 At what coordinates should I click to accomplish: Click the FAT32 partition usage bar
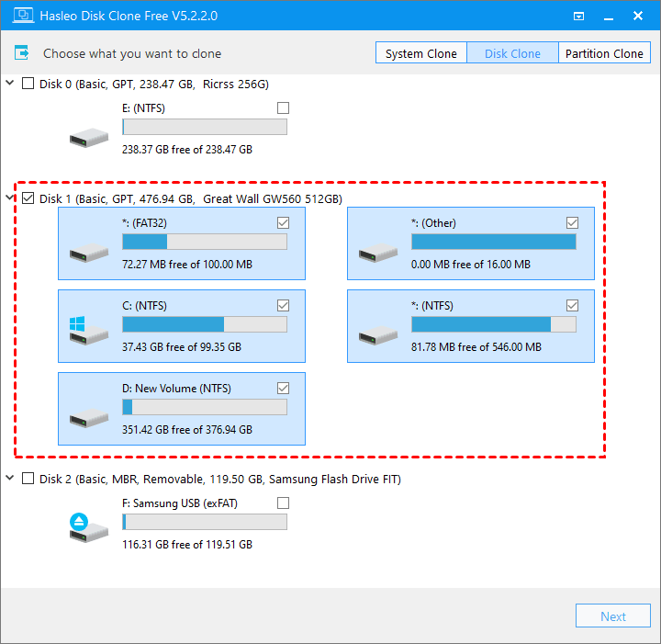pyautogui.click(x=205, y=242)
